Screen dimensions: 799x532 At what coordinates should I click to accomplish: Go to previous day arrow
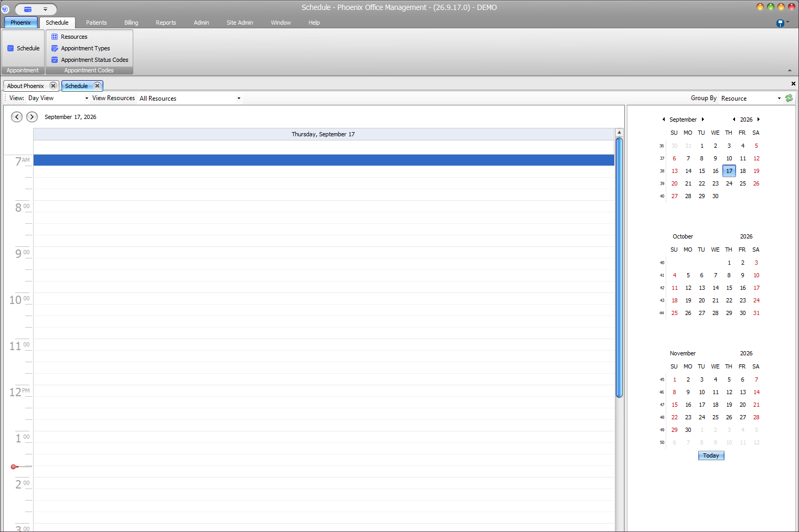[17, 117]
